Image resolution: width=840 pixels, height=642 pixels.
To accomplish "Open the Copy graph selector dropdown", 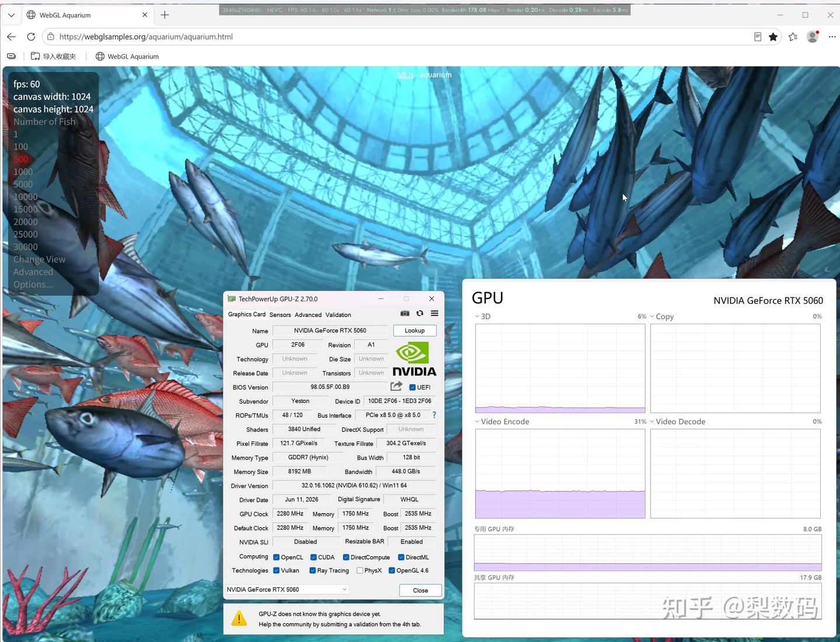I will coord(652,317).
